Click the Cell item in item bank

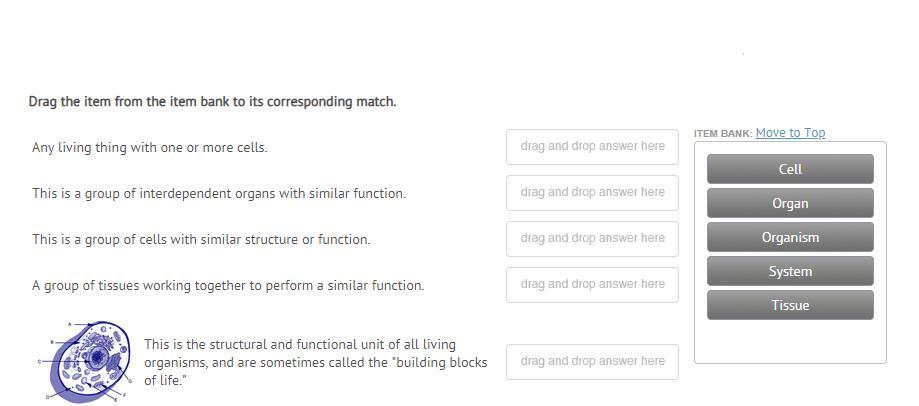[x=790, y=169]
